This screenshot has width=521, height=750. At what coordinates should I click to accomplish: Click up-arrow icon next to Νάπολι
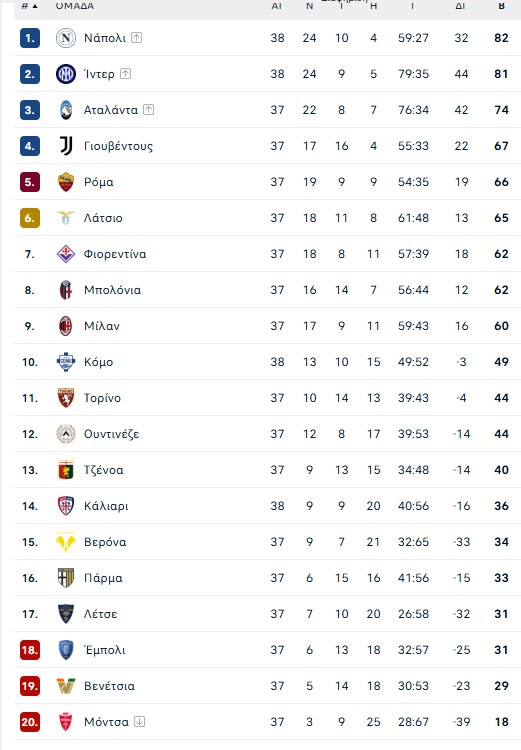point(136,37)
